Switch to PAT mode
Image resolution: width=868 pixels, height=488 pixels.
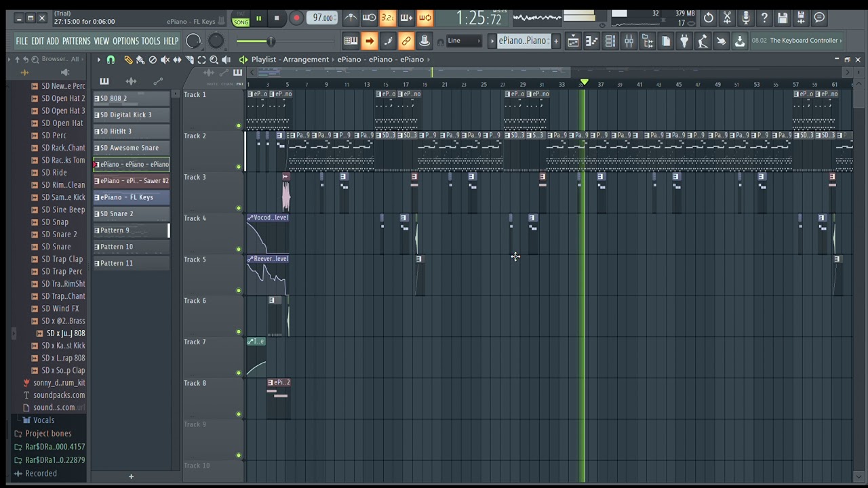(x=241, y=14)
